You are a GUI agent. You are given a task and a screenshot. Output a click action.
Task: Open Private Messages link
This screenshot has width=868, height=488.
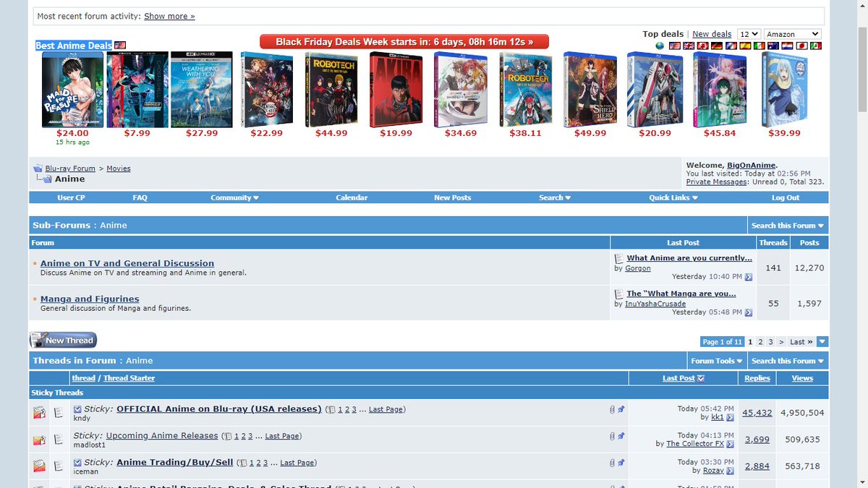click(x=717, y=182)
